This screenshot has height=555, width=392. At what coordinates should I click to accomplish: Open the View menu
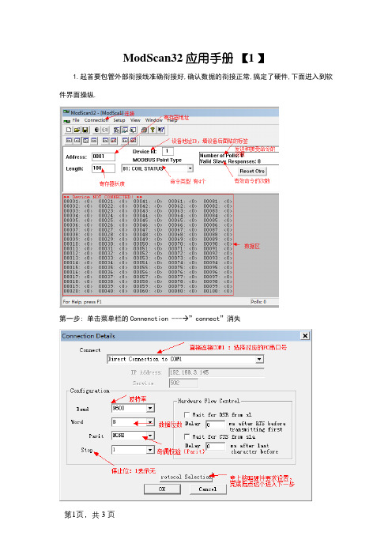[x=135, y=120]
